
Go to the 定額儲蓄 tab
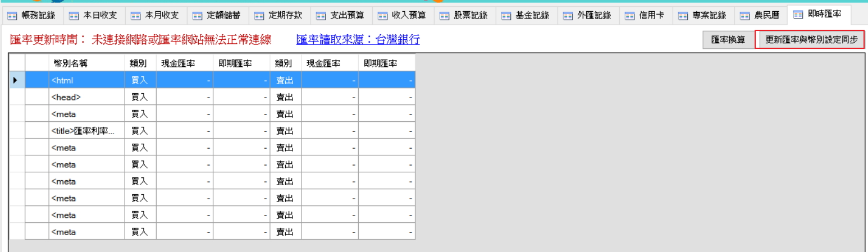click(218, 15)
